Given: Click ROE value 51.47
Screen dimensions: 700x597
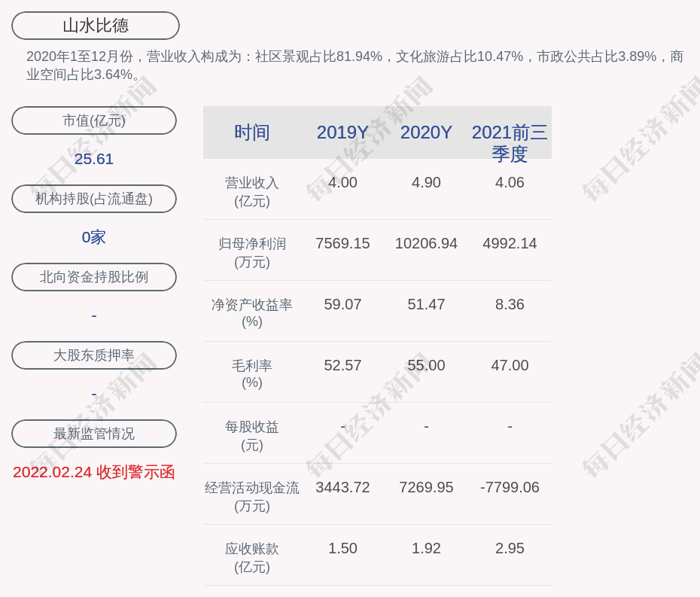Looking at the screenshot, I should click(426, 305).
